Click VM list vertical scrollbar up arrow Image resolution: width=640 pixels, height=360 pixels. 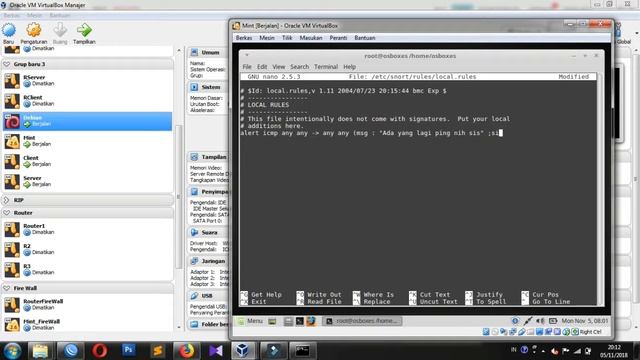(x=179, y=50)
